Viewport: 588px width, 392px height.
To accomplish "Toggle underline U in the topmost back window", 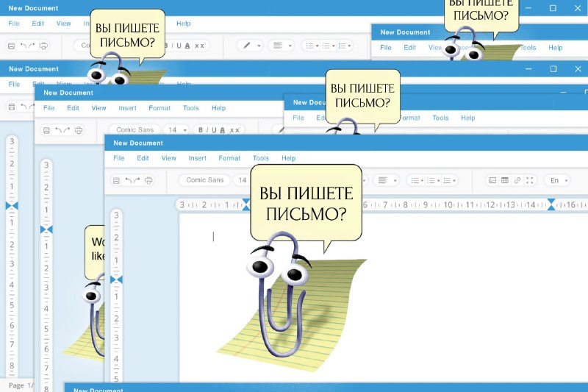I will [179, 46].
